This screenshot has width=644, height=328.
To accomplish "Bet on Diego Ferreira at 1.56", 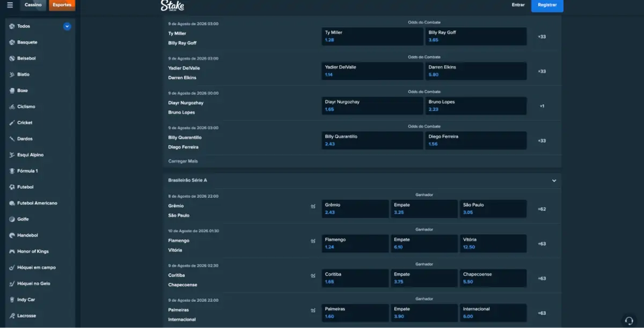I will [x=476, y=140].
